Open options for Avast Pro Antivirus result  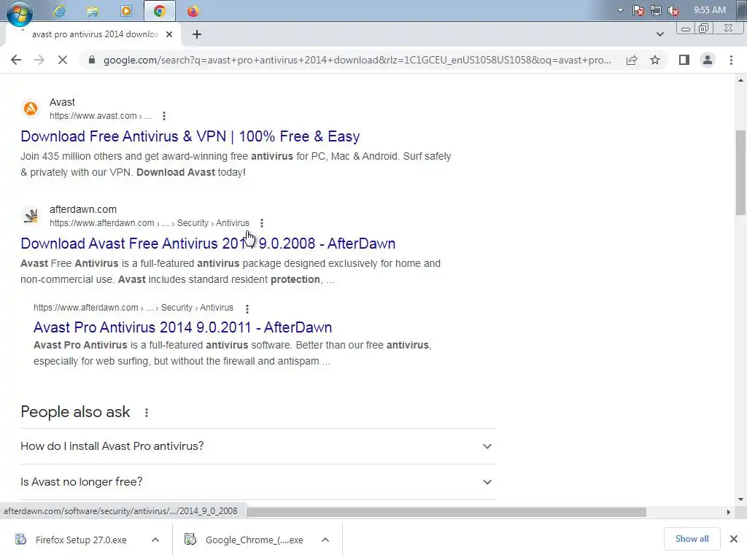pos(247,308)
